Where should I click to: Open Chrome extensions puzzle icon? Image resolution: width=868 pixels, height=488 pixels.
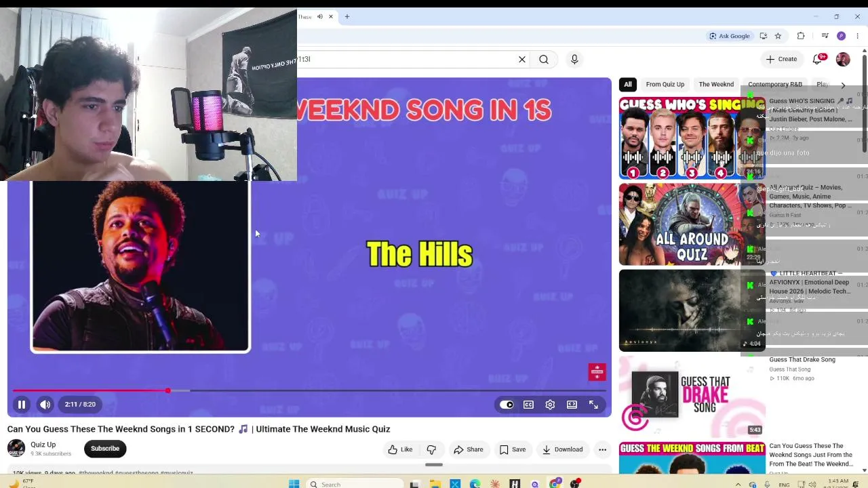(x=801, y=36)
